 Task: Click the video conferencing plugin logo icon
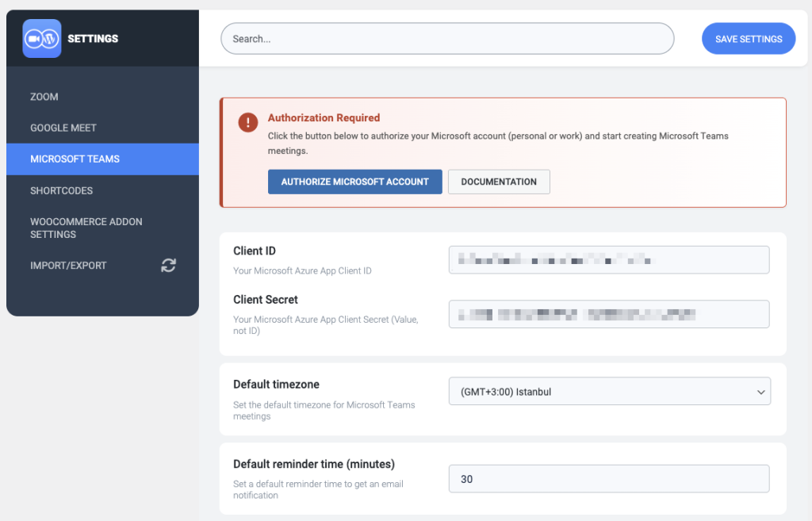point(42,39)
